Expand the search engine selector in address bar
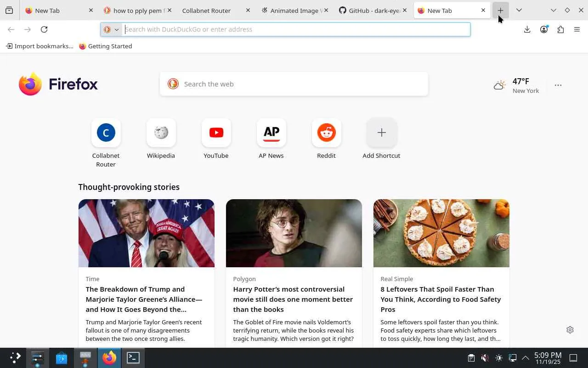Image resolution: width=588 pixels, height=368 pixels. (x=111, y=29)
